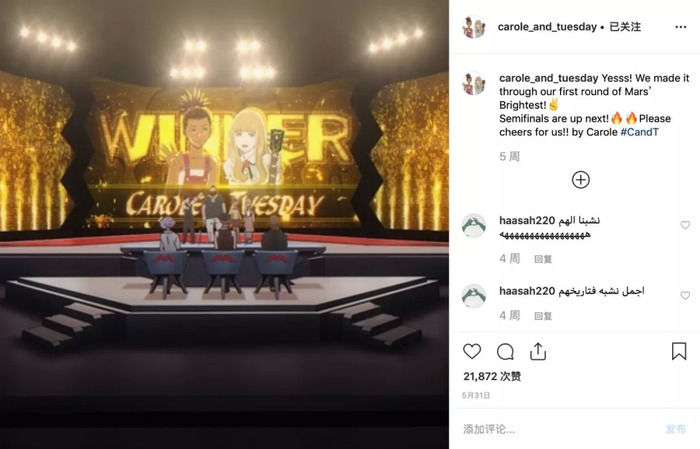Open comments via the speech bubble icon
This screenshot has height=449, width=700.
coord(505,352)
